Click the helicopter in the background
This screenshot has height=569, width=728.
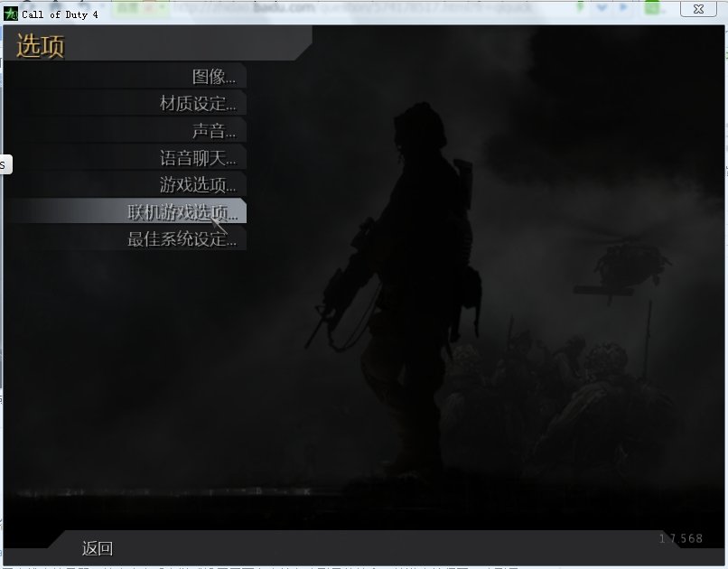(x=625, y=262)
